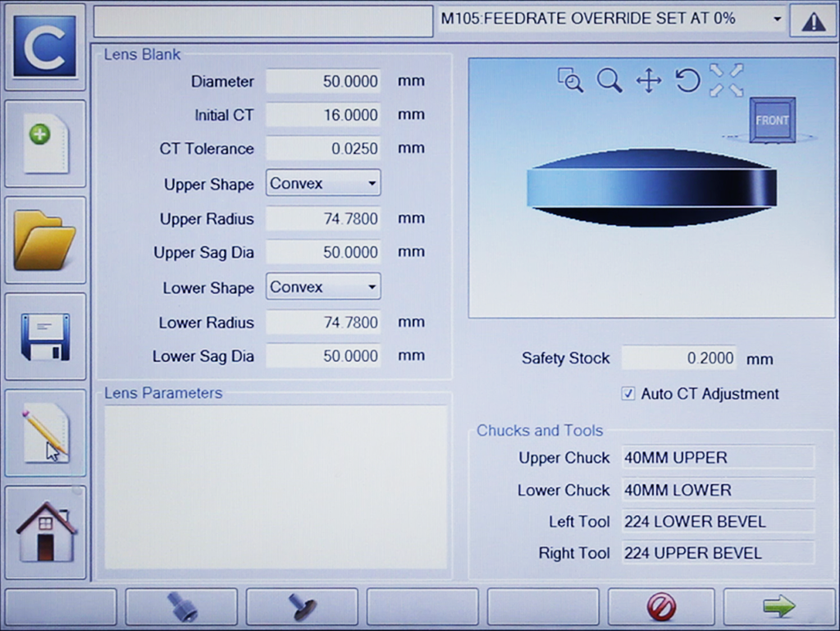Select the pan arrows tool in viewer
Image resolution: width=840 pixels, height=631 pixels.
coord(648,80)
